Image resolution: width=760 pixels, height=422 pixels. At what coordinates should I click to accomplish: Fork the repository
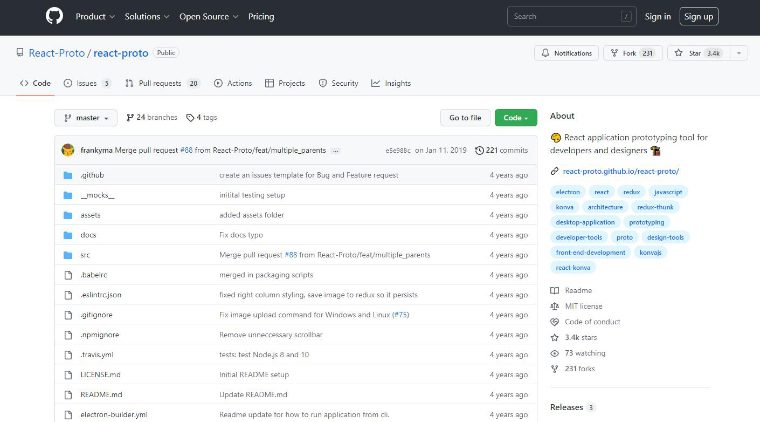(x=633, y=53)
